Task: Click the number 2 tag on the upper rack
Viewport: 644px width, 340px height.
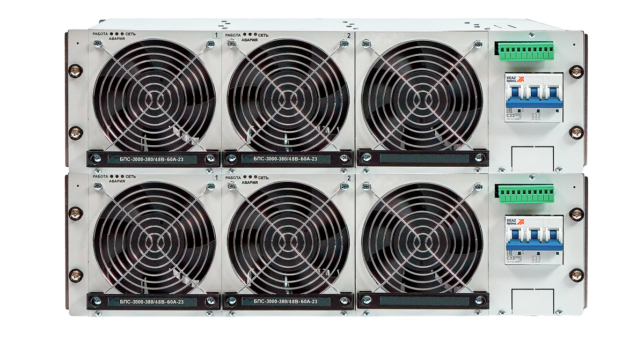Action: 349,35
